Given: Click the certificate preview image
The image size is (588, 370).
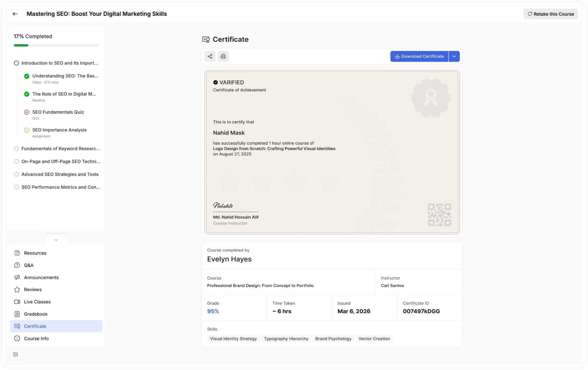Looking at the screenshot, I should click(x=332, y=152).
